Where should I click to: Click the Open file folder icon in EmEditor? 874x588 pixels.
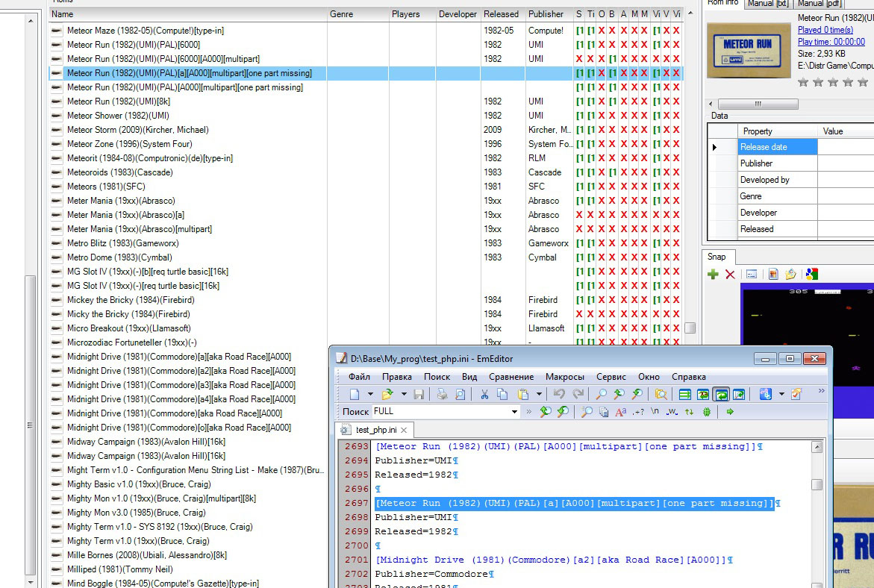pyautogui.click(x=387, y=395)
